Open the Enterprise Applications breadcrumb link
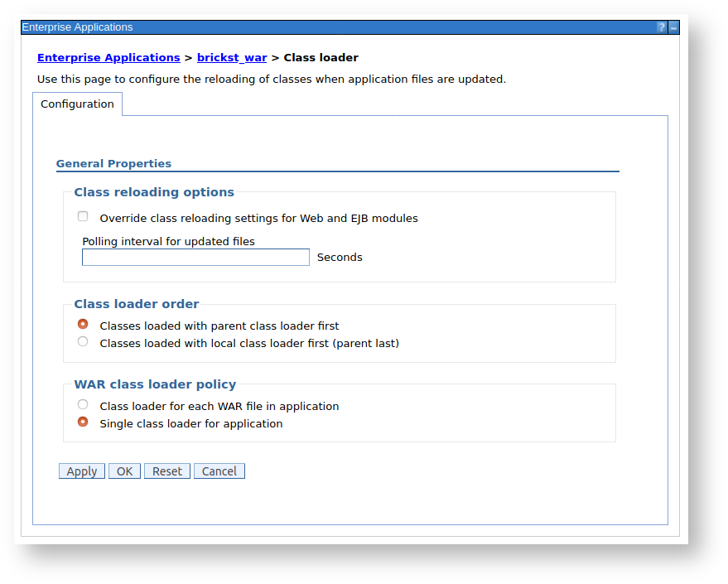Viewport: 728px width, 584px height. pos(108,57)
